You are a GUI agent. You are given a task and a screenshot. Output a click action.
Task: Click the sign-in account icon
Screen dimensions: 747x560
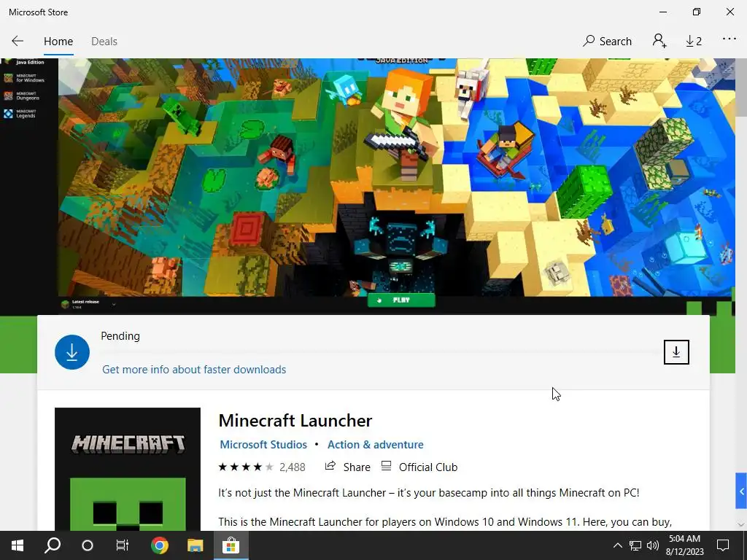(x=659, y=41)
